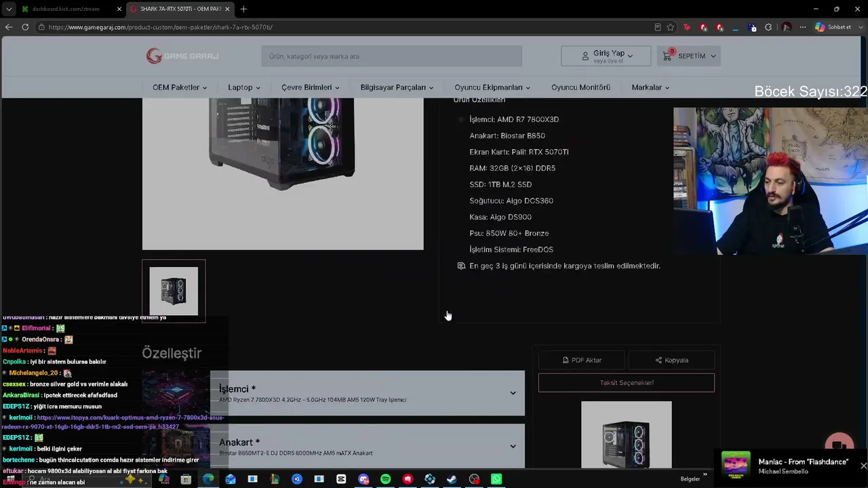
Task: Close the SHARK 7A-RTX 5070Ti tab
Action: pos(227,9)
